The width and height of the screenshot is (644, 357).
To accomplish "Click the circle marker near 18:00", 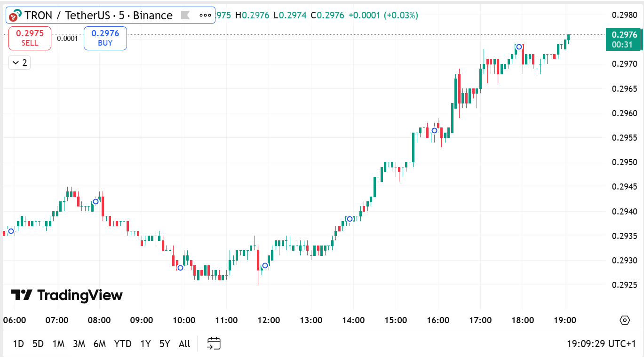I will pos(519,47).
